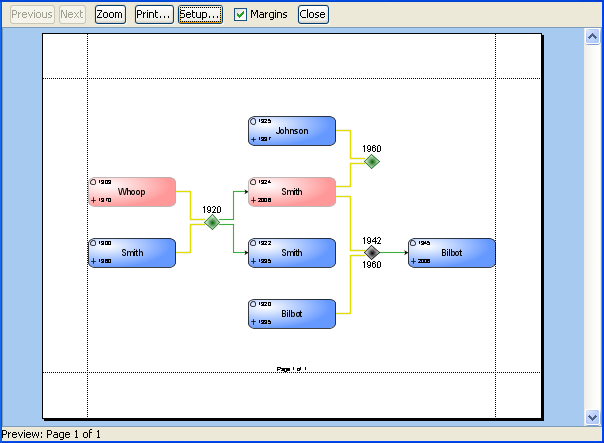Uncheck the Margins checkbox
This screenshot has height=443, width=604.
click(240, 15)
